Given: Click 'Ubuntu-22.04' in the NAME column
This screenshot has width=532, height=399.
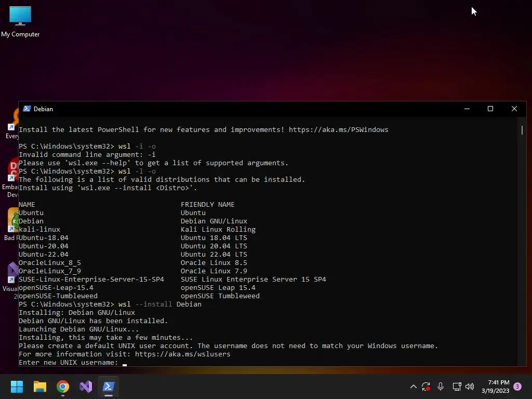Looking at the screenshot, I should point(44,255).
